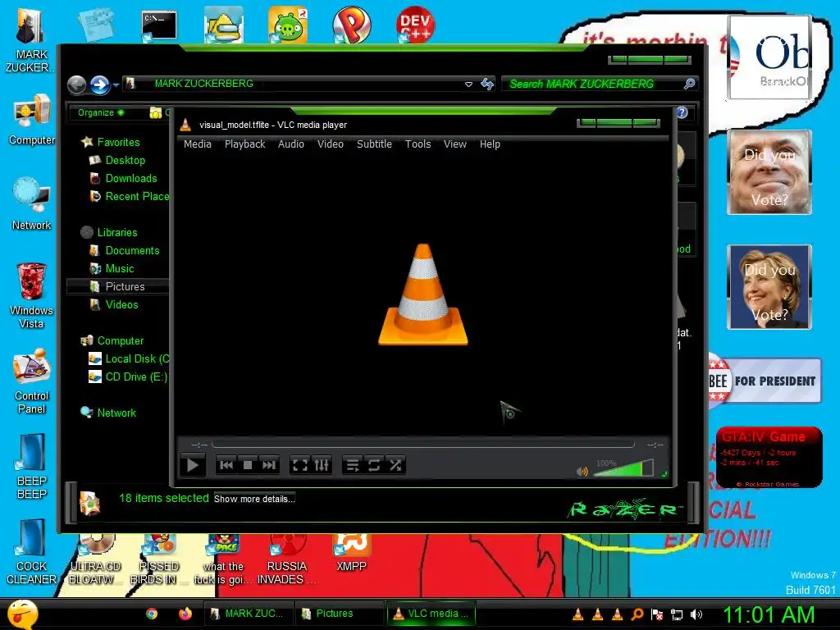Screen dimensions: 840x630
Task: Go forward in Explorer window
Action: pyautogui.click(x=99, y=84)
